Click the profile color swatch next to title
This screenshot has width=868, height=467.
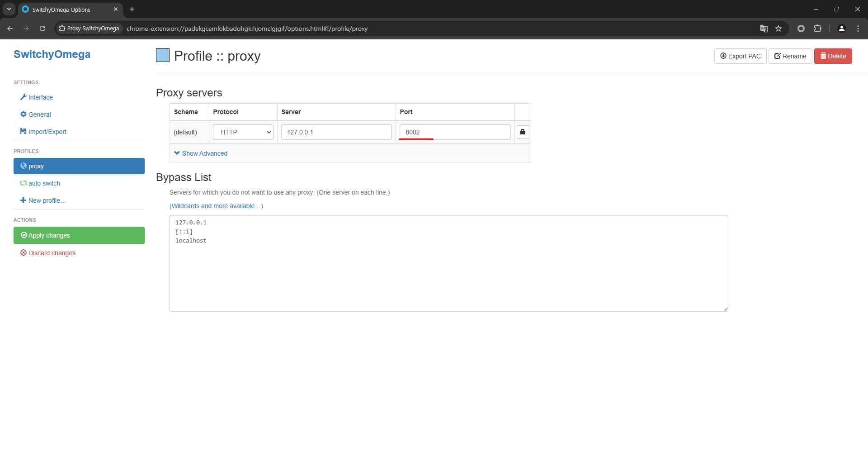pyautogui.click(x=163, y=55)
